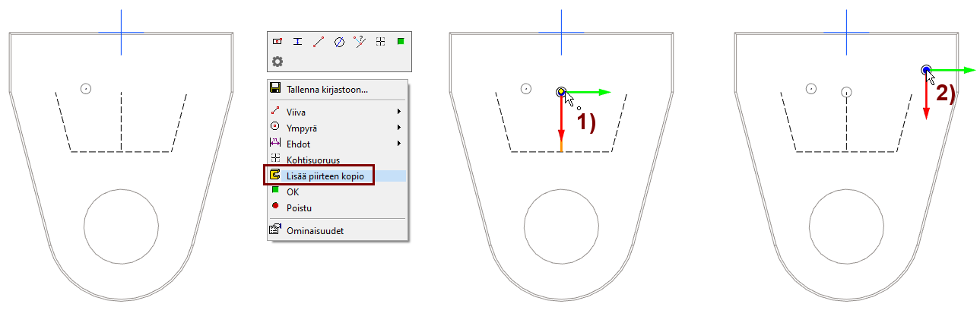Select the large circle in middle drawing
The image size is (980, 323).
click(562, 226)
